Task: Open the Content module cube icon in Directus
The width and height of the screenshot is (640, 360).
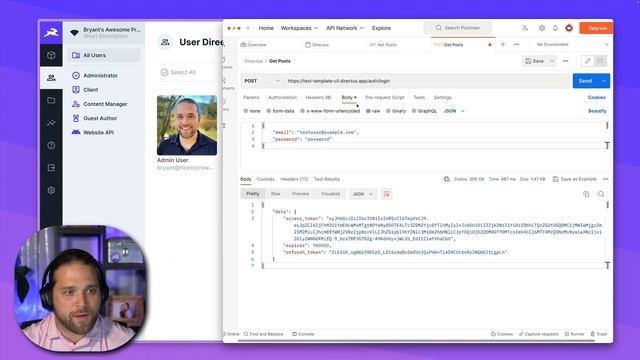Action: point(51,55)
